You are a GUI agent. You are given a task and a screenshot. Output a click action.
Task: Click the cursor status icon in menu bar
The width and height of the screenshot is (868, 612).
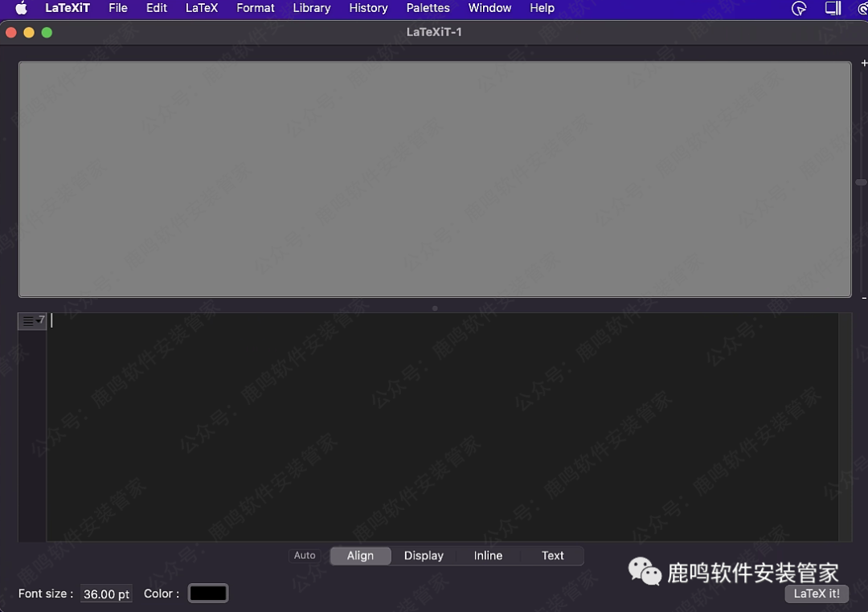(x=799, y=8)
